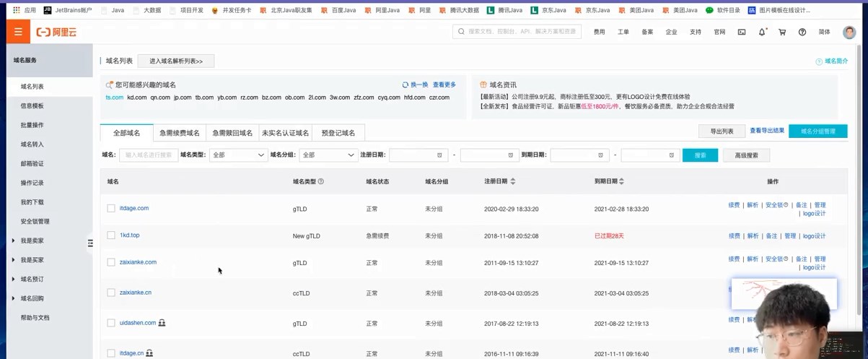
Task: Click the 域名类型 column help icon
Action: (321, 181)
